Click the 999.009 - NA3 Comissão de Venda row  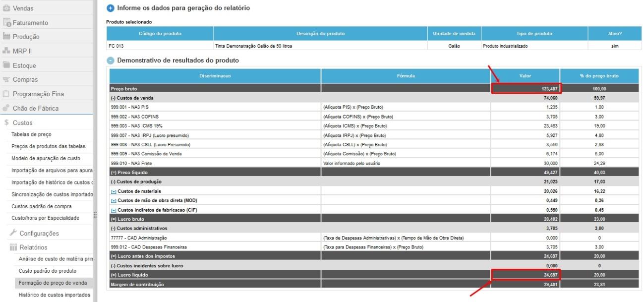pyautogui.click(x=374, y=154)
